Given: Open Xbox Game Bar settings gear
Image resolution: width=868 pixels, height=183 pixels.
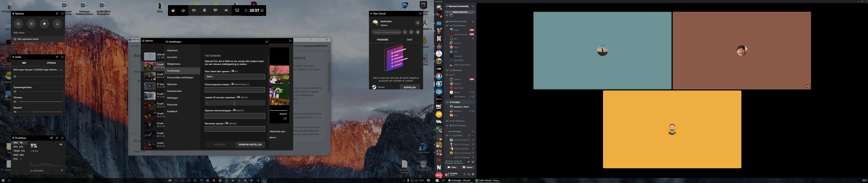Looking at the screenshot, I should coord(262,11).
